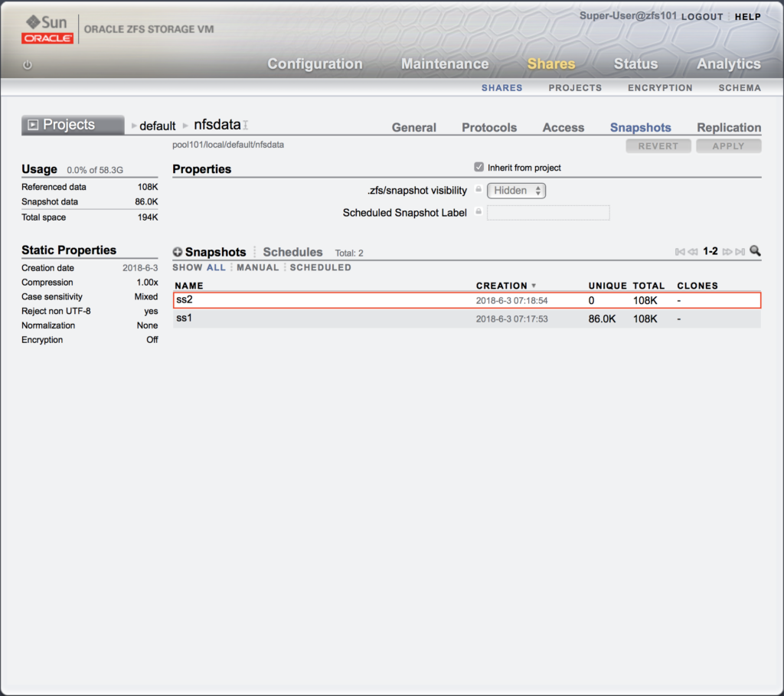Click the 1-2 page range indicator

coord(710,251)
